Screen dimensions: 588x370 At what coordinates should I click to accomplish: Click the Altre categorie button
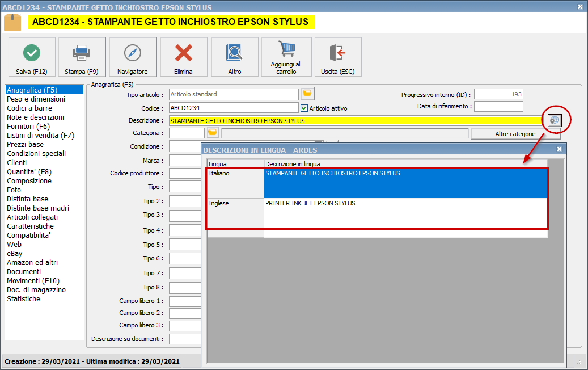click(x=515, y=134)
